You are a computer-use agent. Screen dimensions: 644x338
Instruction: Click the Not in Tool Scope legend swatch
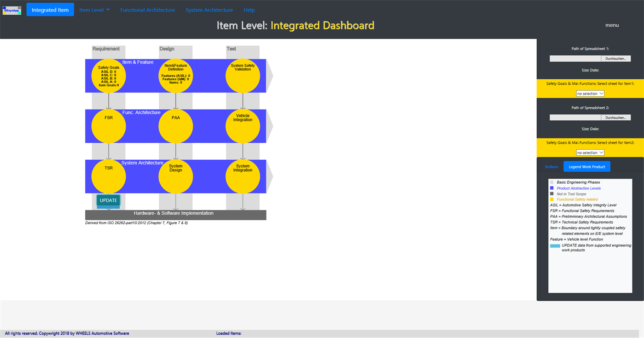552,194
